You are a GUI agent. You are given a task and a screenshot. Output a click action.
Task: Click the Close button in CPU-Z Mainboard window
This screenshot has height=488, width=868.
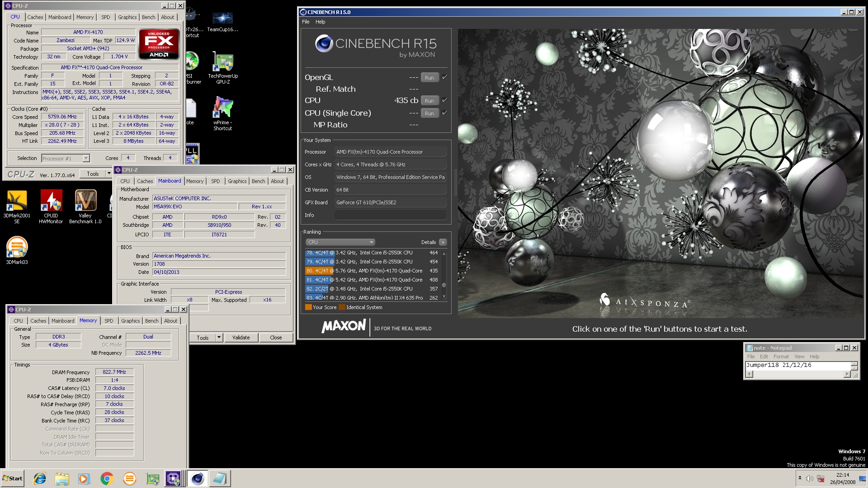(x=276, y=337)
